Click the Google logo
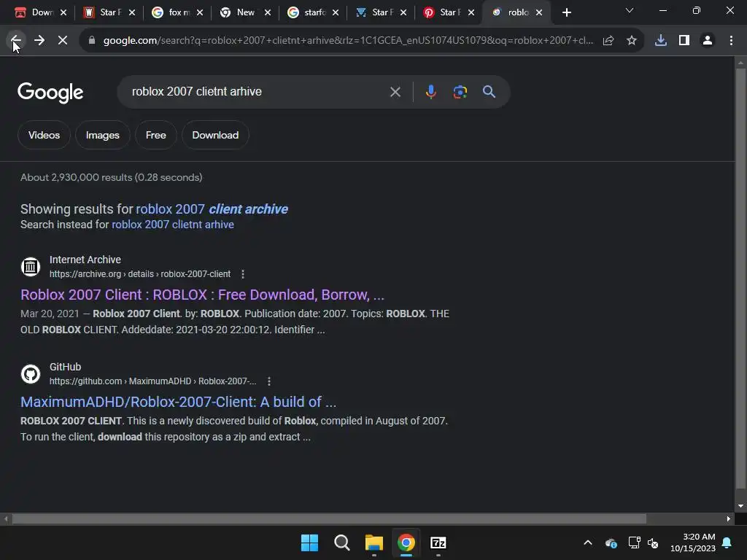This screenshot has height=560, width=747. 50,93
